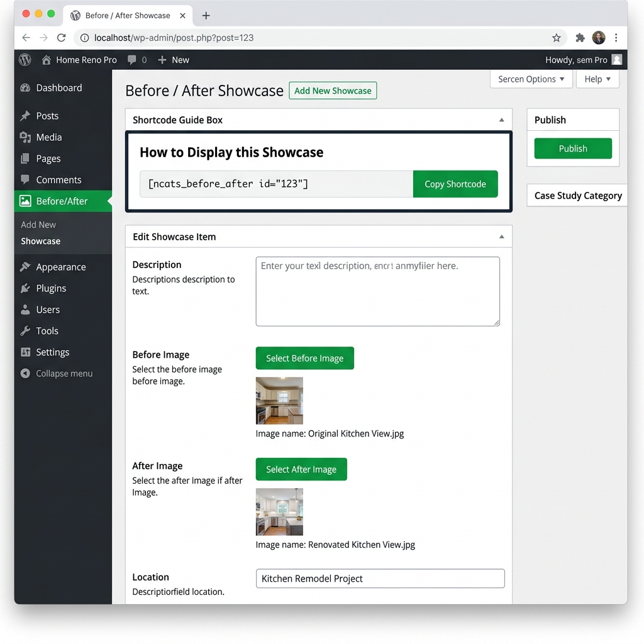
Task: Click Select After Image button
Action: pos(301,469)
